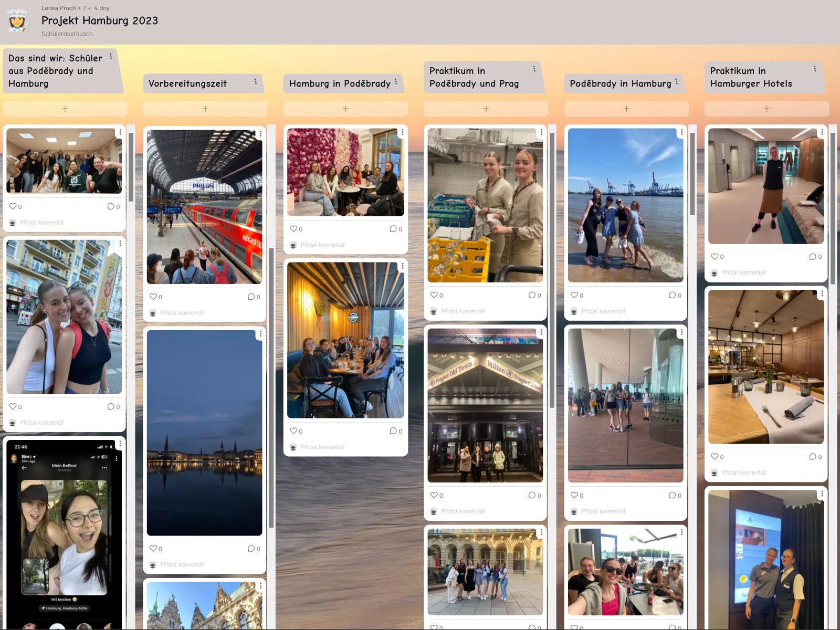This screenshot has height=630, width=840.
Task: Add comment on two girls selfie post
Action: pos(42,423)
